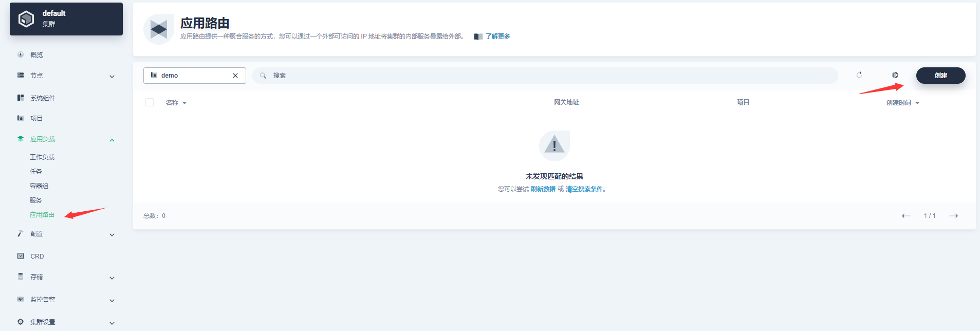Viewport: 980px width, 331px height.
Task: Select 服务 in sidebar menu
Action: tap(36, 200)
